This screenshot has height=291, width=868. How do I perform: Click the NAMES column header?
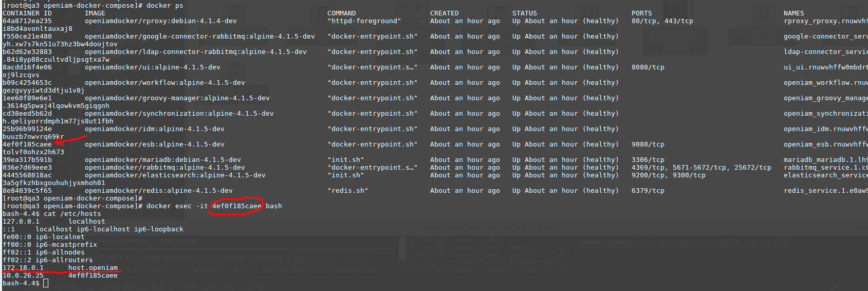(x=793, y=13)
